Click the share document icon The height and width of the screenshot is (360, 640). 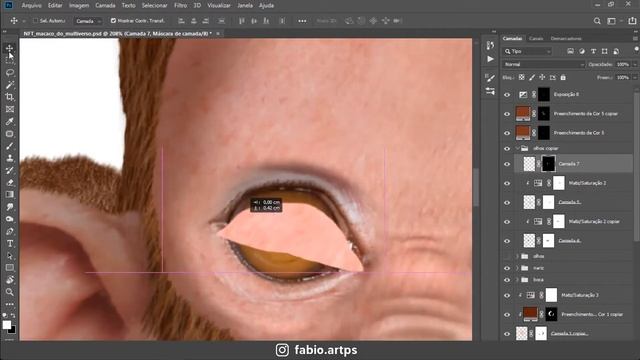632,20
